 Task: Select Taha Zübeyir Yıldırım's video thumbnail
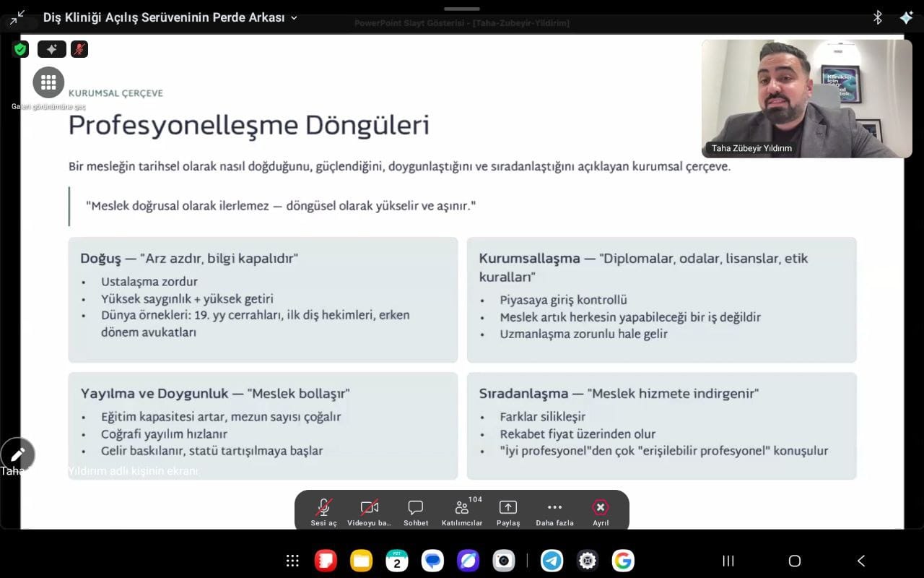click(806, 98)
